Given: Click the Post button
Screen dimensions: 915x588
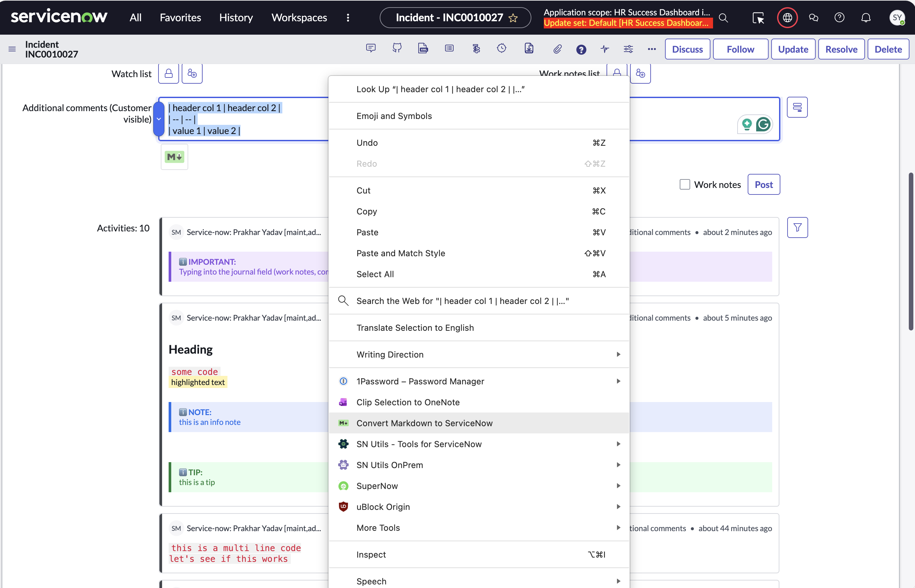Looking at the screenshot, I should tap(763, 184).
